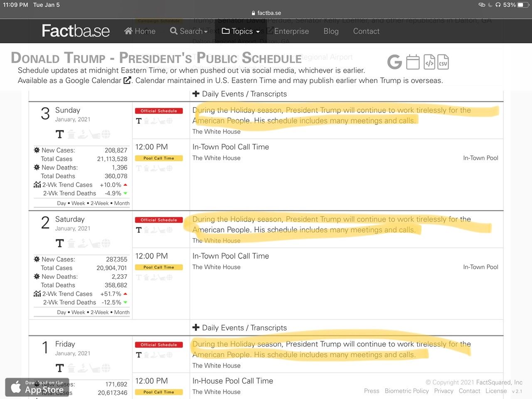
Task: Go to Home in the navigation bar
Action: [x=140, y=31]
